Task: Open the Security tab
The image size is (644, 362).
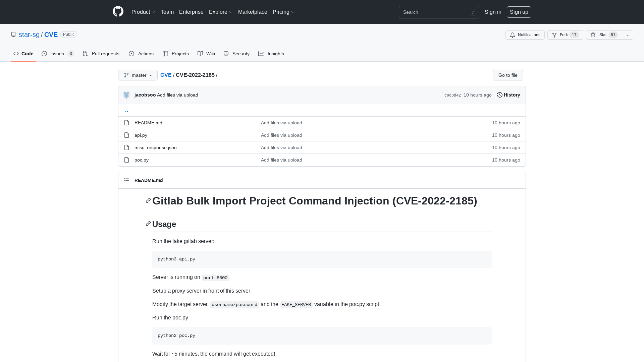Action: pos(236,54)
